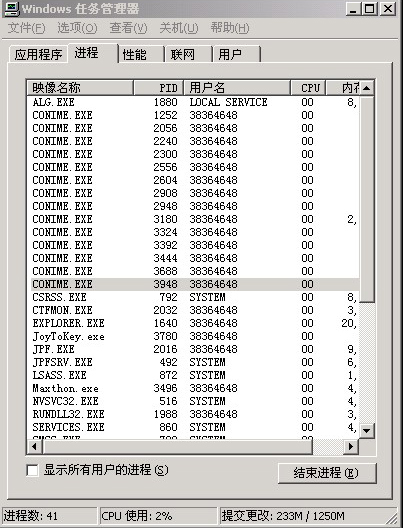Screen dimensions: 403x528
Task: Switch to the 性能 tab
Action: click(141, 55)
